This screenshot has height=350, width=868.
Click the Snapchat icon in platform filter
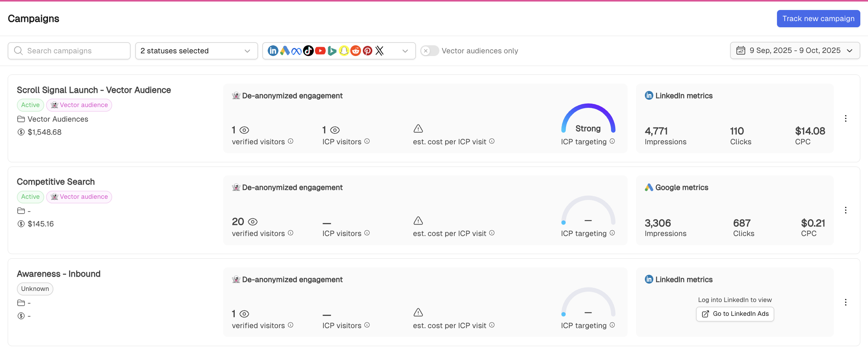point(344,51)
